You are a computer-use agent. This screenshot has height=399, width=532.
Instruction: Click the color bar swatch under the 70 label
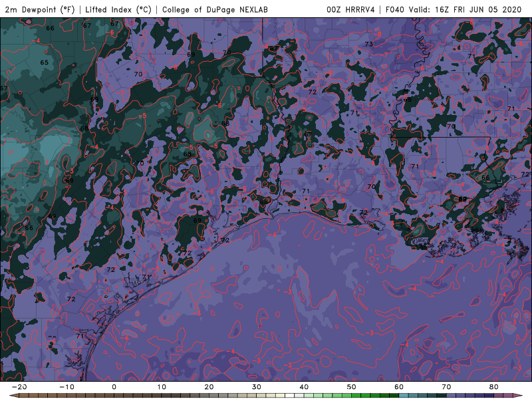[x=452, y=396]
